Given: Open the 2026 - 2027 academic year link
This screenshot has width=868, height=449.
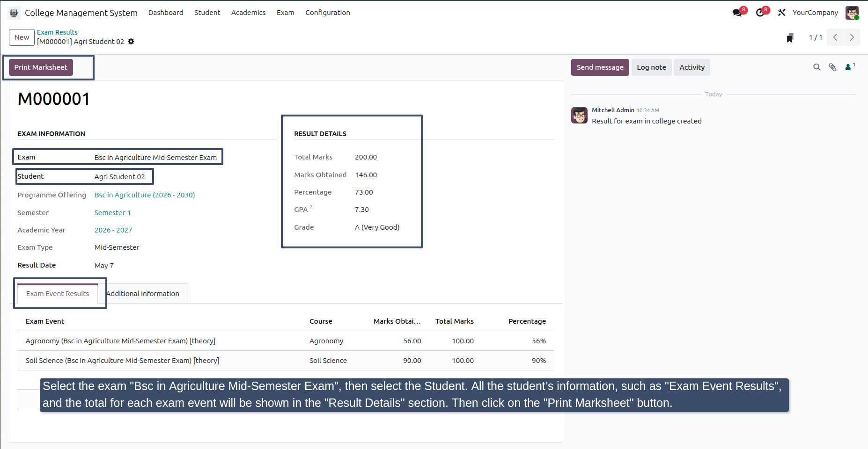Looking at the screenshot, I should (x=113, y=230).
